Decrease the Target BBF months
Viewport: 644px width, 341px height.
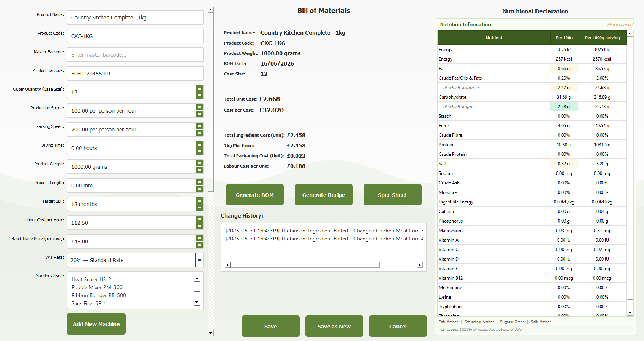point(200,207)
